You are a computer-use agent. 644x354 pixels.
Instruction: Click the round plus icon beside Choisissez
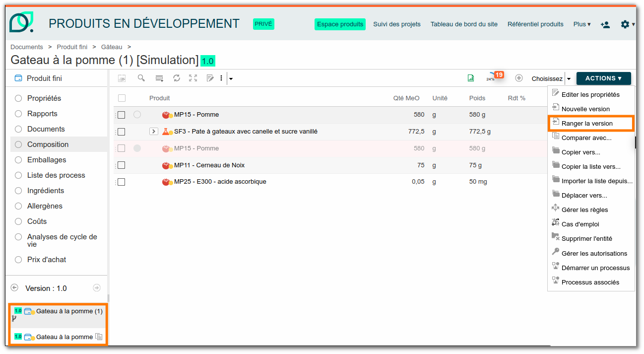tap(519, 78)
